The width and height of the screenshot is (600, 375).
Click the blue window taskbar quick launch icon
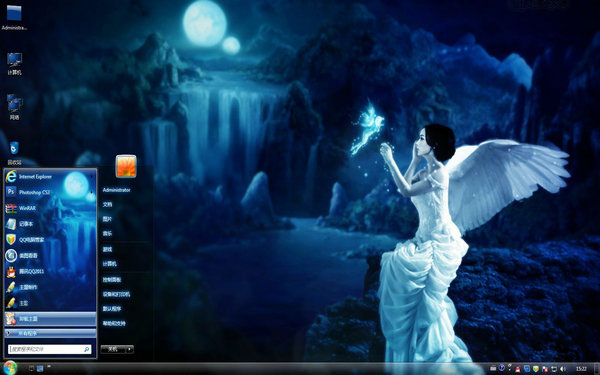coord(40,368)
